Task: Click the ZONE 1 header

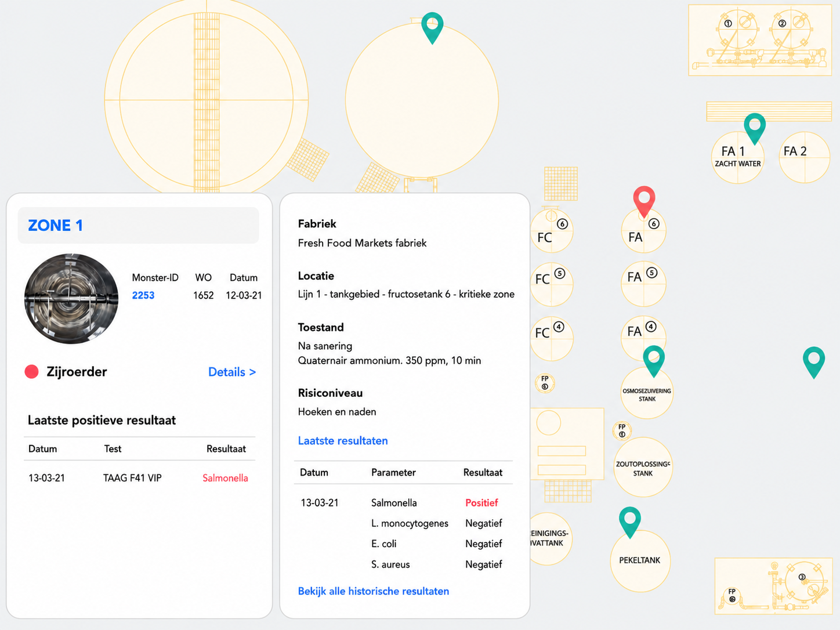Action: [x=138, y=225]
